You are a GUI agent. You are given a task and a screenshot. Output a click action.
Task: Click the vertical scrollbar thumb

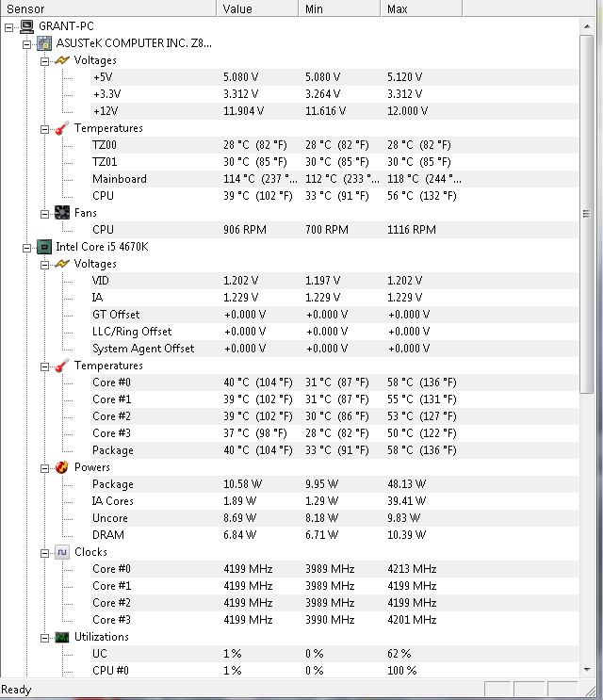[587, 214]
